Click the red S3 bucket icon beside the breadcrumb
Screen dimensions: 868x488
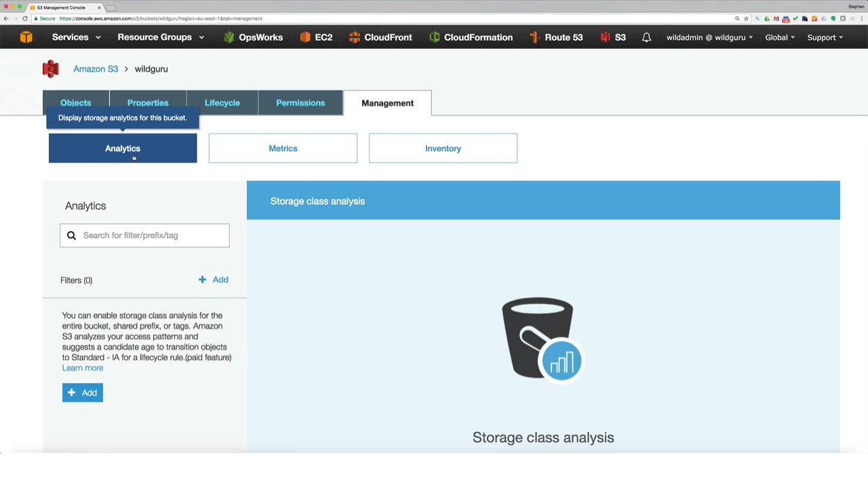click(50, 69)
